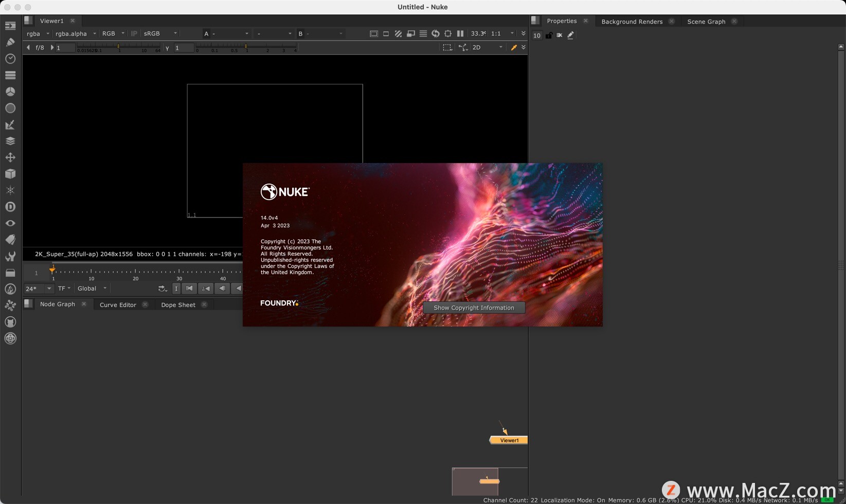846x504 pixels.
Task: Open the B input buffer dropdown
Action: [324, 33]
